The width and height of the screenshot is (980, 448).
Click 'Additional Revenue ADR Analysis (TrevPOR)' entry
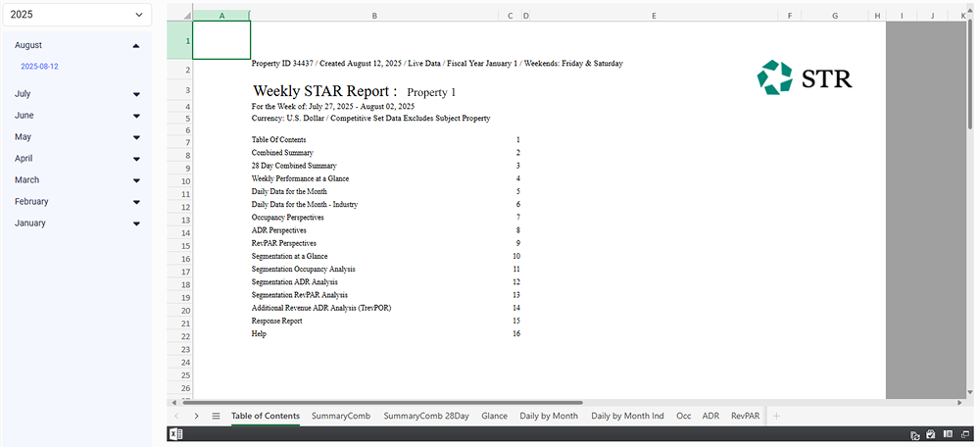[321, 308]
